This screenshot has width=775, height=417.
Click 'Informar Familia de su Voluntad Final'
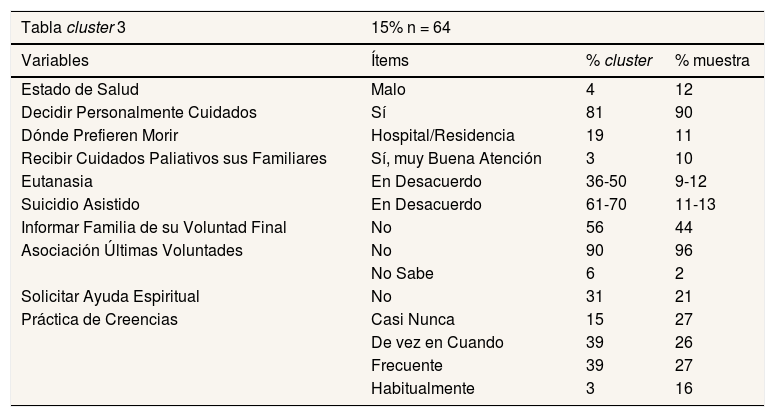click(154, 227)
